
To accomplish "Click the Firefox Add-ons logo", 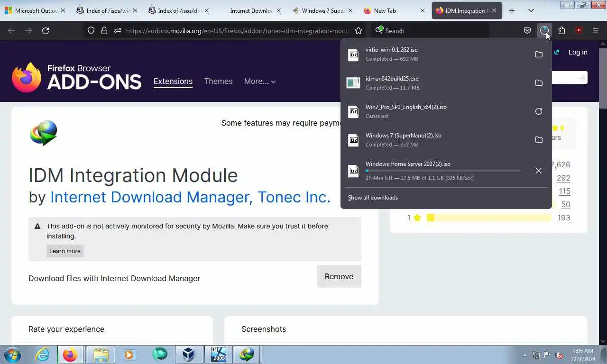I will 77,77.
